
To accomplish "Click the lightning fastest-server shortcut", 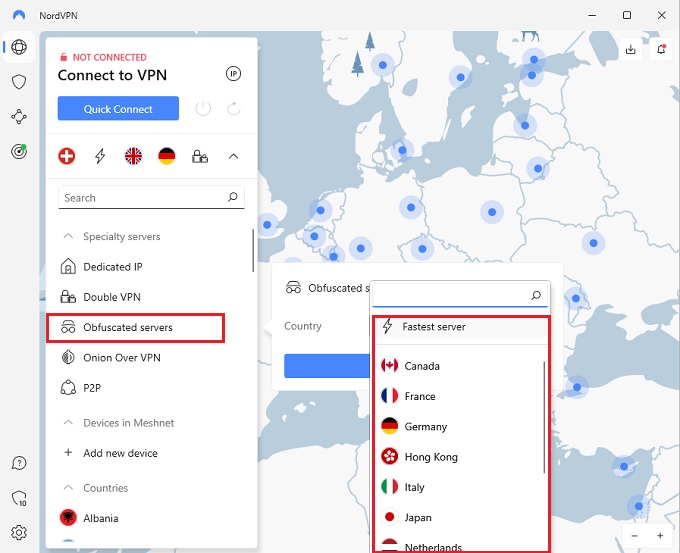I will (x=100, y=156).
